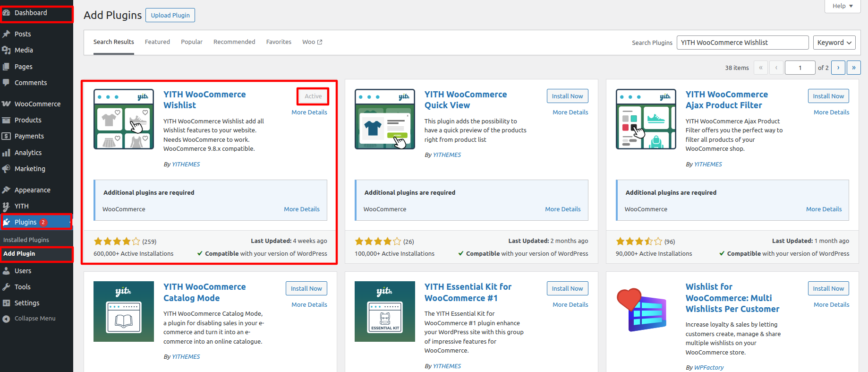
Task: Click the Appearance paintbrush icon
Action: point(6,190)
